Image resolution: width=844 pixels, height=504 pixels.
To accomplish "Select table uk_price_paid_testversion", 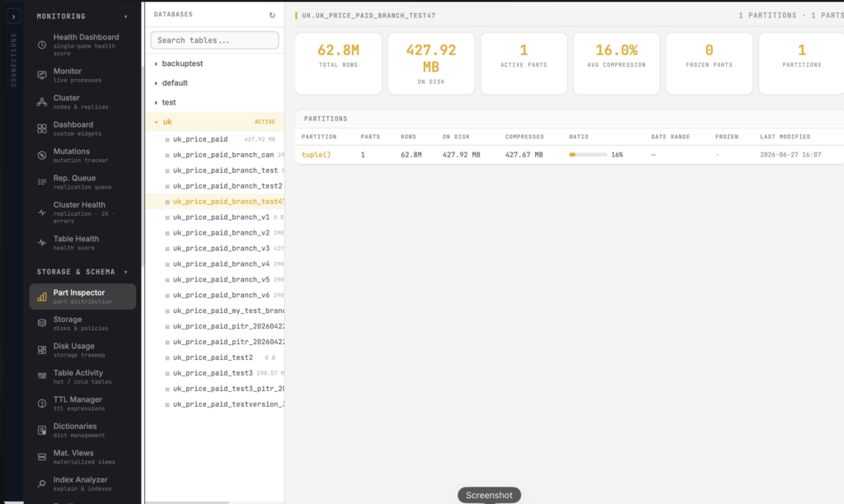I will 215,404.
